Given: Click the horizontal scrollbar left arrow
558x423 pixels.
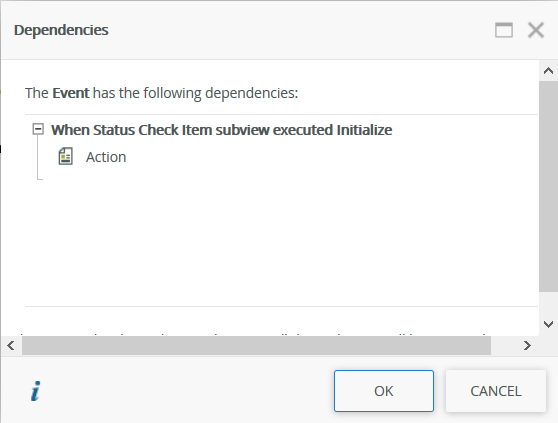Looking at the screenshot, I should (11, 345).
